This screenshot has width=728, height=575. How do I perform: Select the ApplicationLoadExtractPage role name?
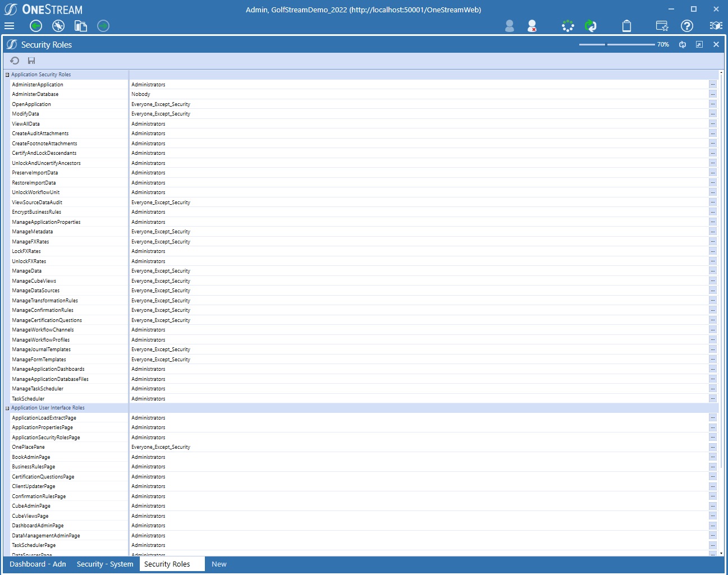(x=44, y=418)
